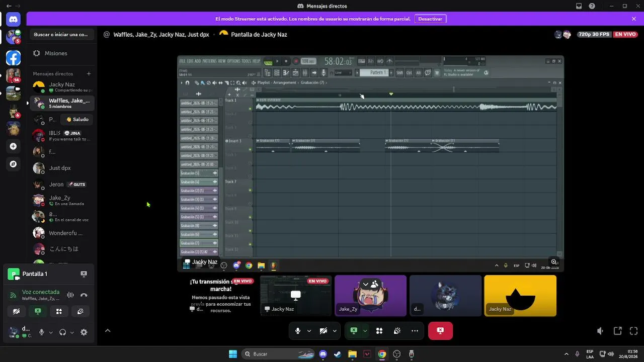Image resolution: width=644 pixels, height=362 pixels.
Task: Adjust stream volume speaker icon
Action: [600, 331]
